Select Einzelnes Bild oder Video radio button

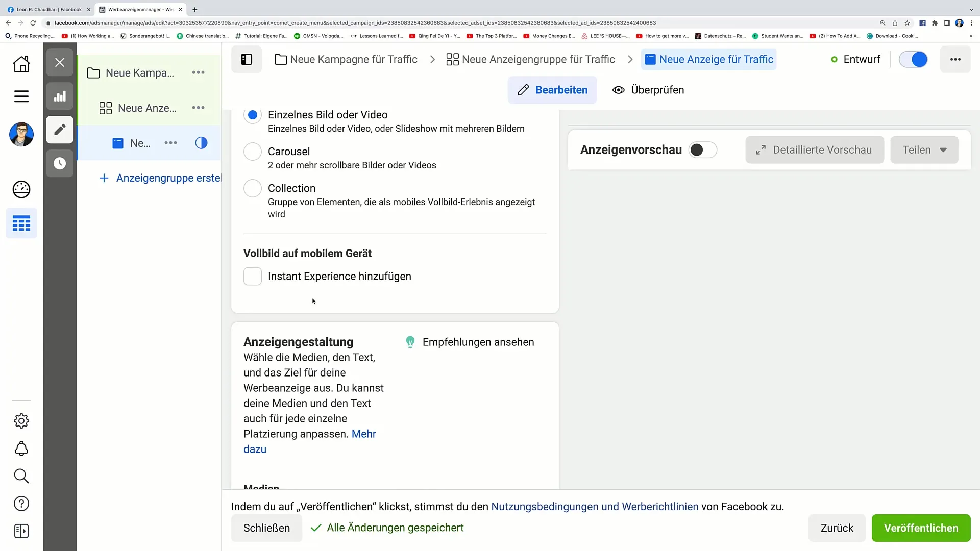252,115
